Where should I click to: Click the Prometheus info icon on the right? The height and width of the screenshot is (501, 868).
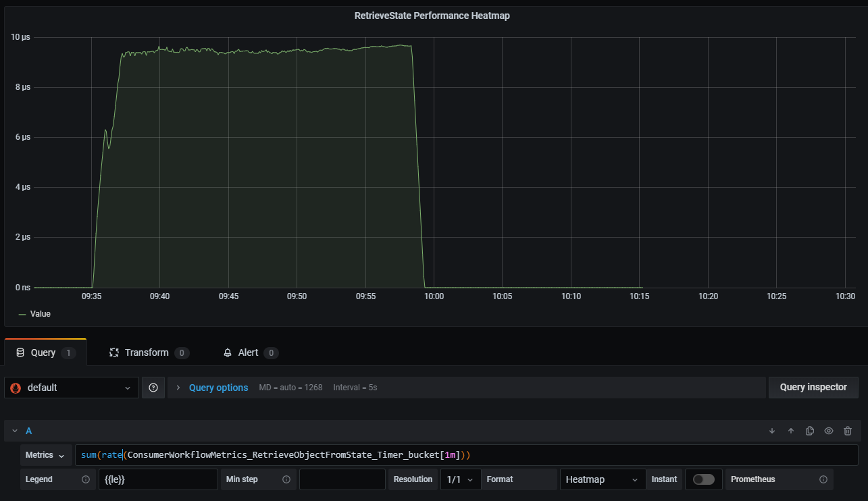click(825, 479)
